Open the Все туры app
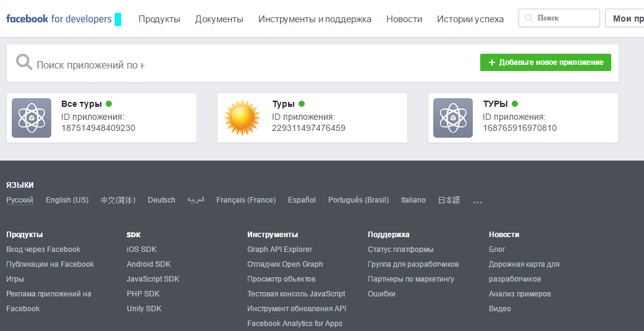Image resolution: width=644 pixels, height=331 pixels. point(82,104)
